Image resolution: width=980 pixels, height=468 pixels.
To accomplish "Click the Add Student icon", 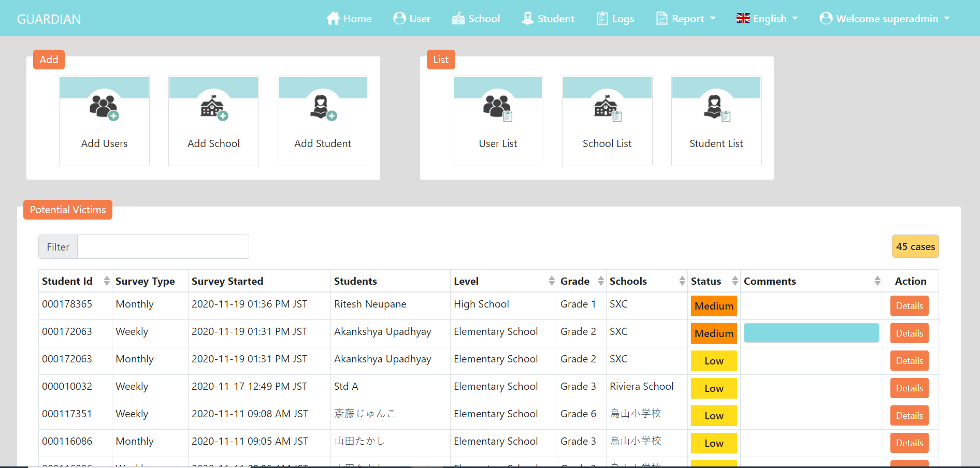I will (323, 108).
